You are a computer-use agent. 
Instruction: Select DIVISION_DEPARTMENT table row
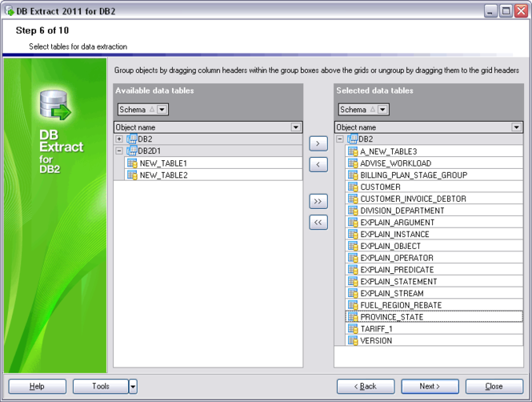point(434,211)
